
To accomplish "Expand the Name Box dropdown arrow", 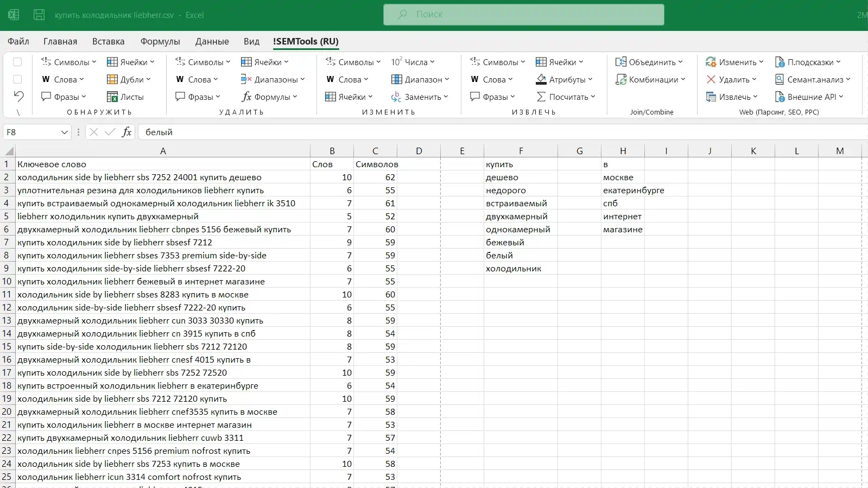I will tap(65, 132).
